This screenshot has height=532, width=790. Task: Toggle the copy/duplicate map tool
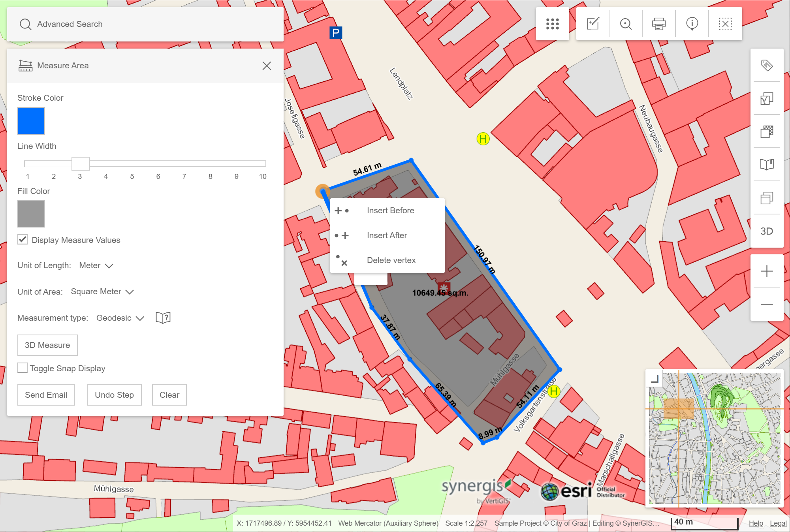pyautogui.click(x=767, y=198)
